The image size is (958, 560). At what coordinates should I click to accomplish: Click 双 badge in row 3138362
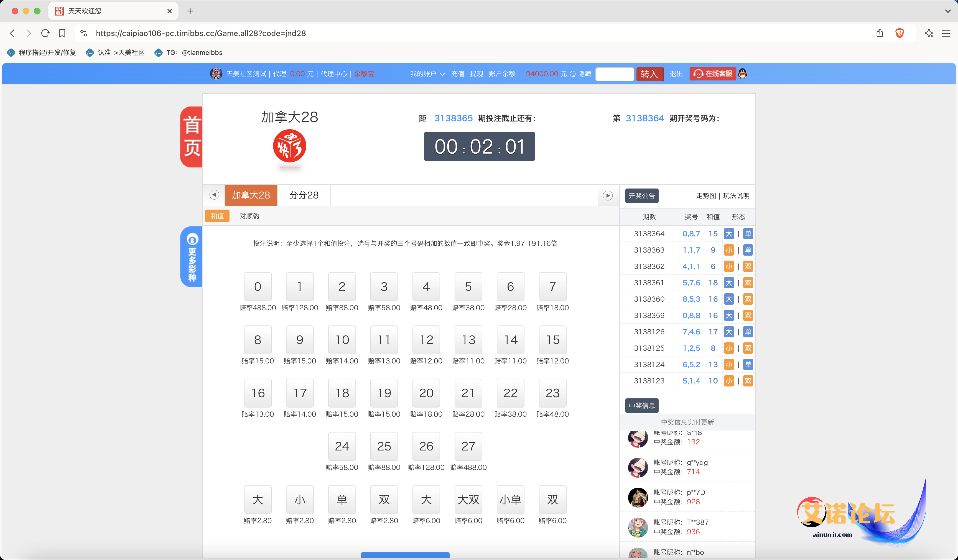pos(748,266)
